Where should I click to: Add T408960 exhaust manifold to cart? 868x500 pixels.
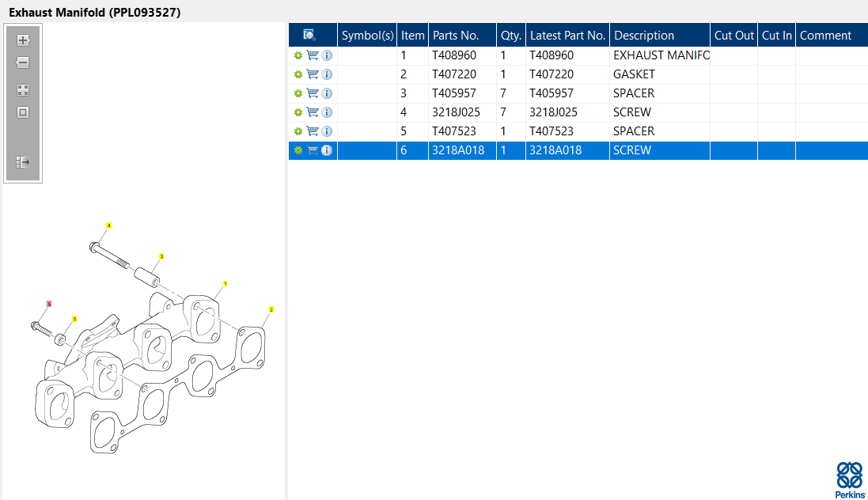click(313, 55)
